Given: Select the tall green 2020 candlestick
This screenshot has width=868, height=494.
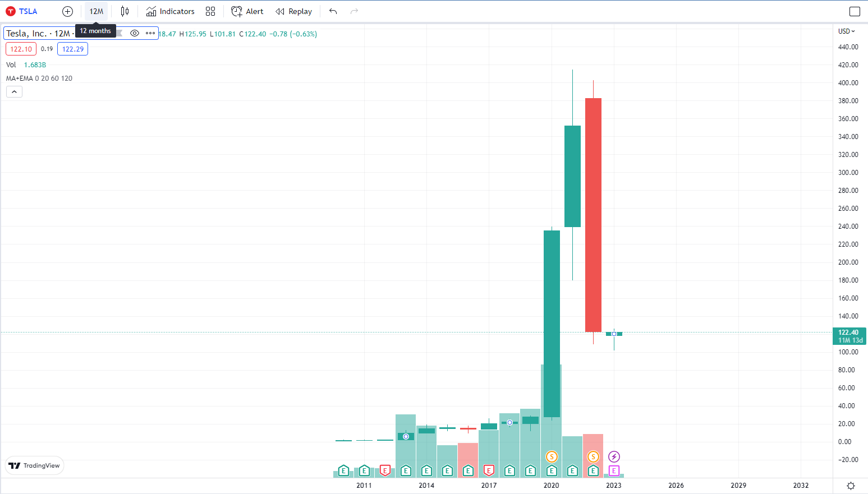Looking at the screenshot, I should 552,324.
